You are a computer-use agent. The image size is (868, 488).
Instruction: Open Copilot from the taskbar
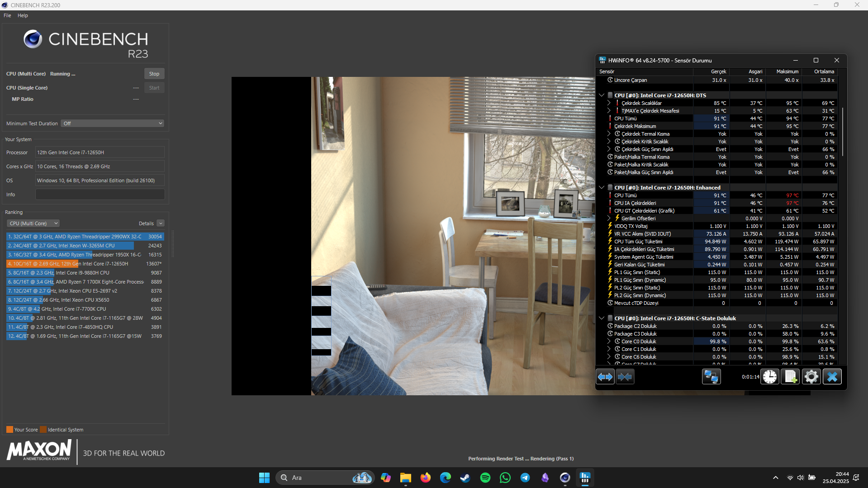tap(386, 478)
